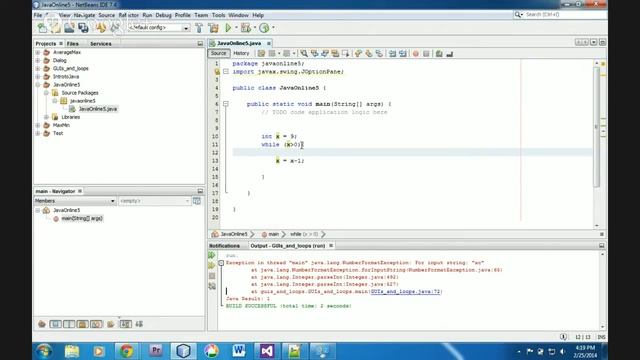Open the Run menu

pyautogui.click(x=147, y=15)
